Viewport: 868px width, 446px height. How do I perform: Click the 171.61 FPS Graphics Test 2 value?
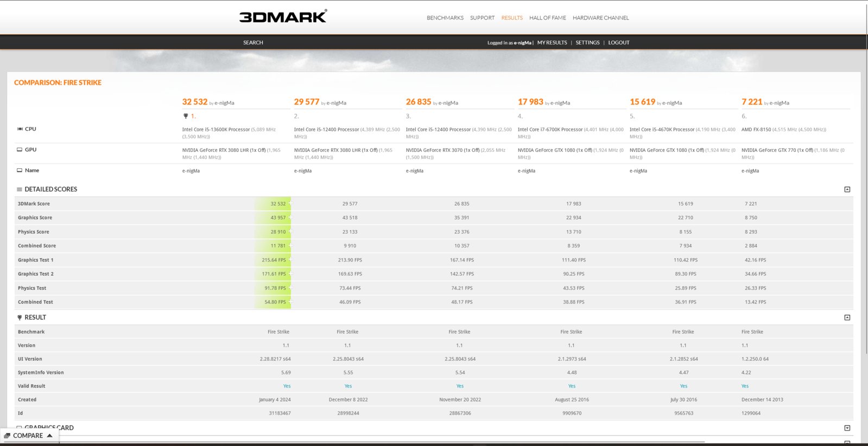[x=274, y=274]
